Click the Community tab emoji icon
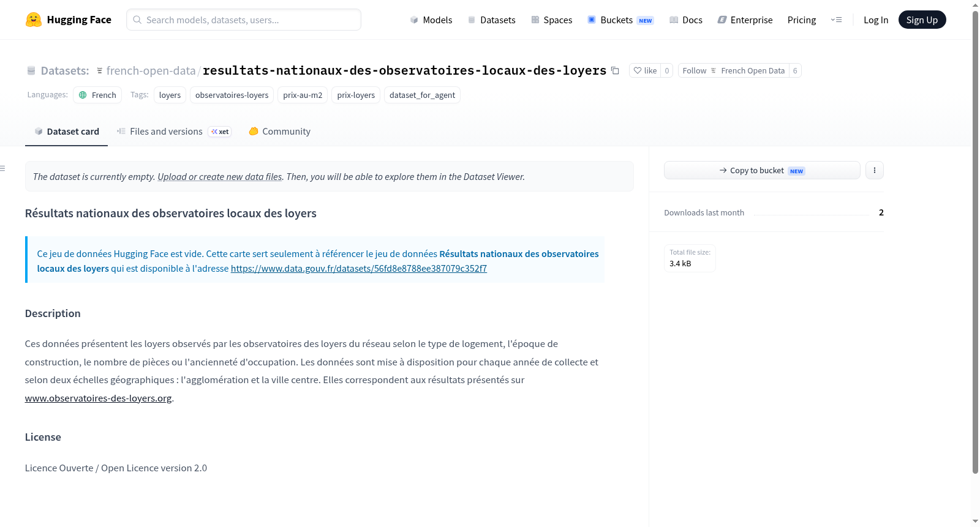This screenshot has width=980, height=527. click(254, 131)
